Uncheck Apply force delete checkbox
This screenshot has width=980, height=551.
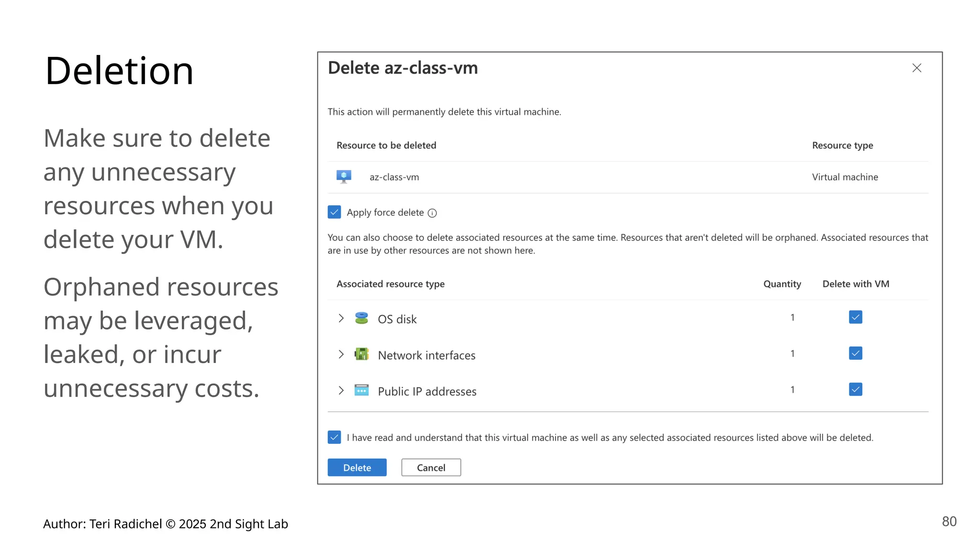tap(334, 212)
